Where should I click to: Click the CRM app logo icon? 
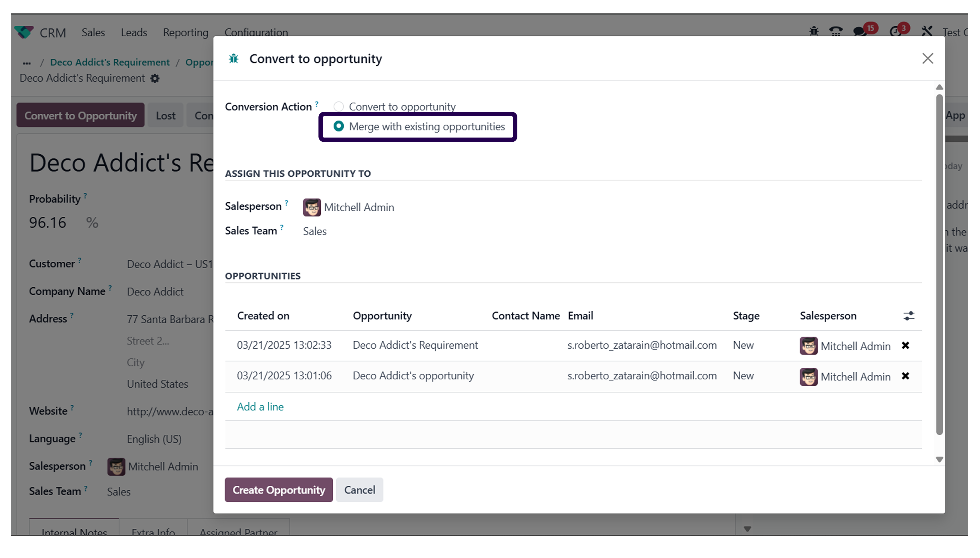point(24,32)
